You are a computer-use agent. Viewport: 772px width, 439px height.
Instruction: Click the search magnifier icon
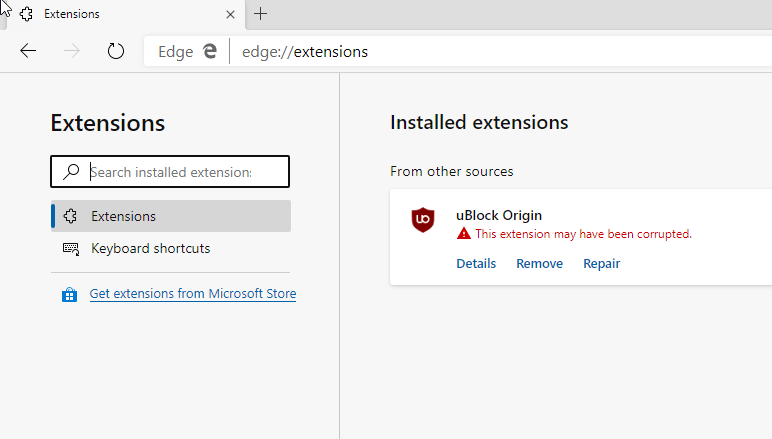71,171
